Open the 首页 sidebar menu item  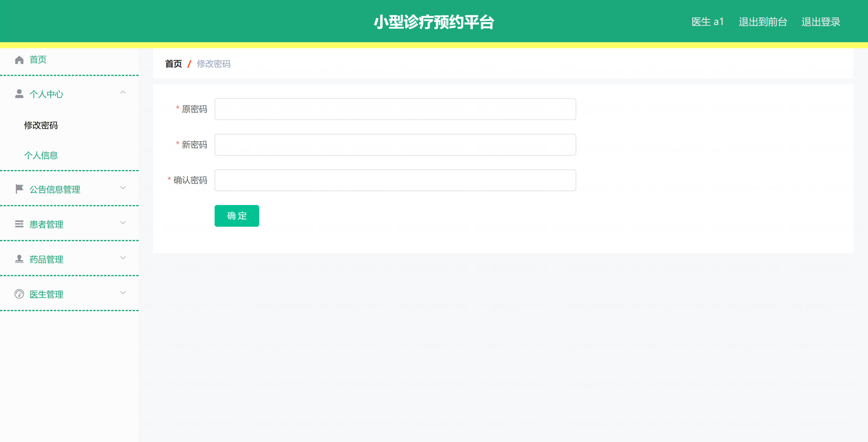pos(38,60)
